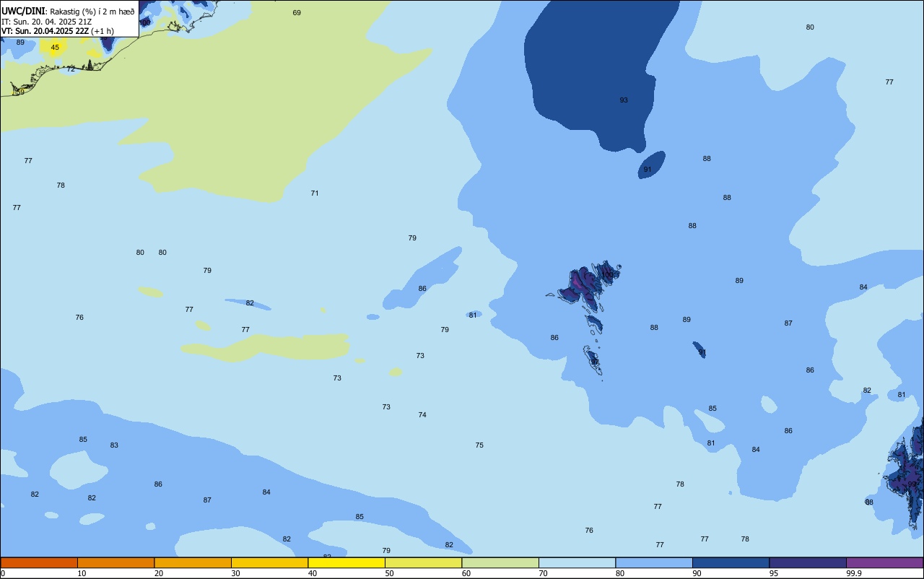The height and width of the screenshot is (579, 924).
Task: Click the "69" humidity value on the green area
Action: click(x=297, y=13)
